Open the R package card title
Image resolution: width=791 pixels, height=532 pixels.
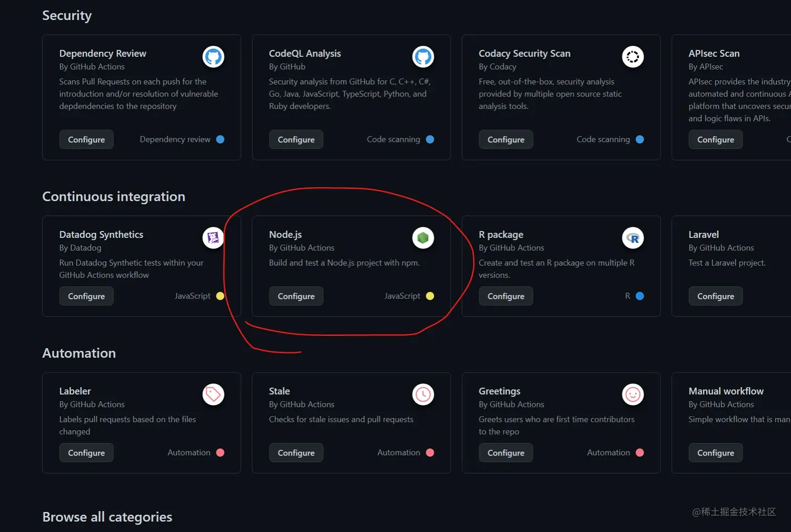tap(501, 234)
